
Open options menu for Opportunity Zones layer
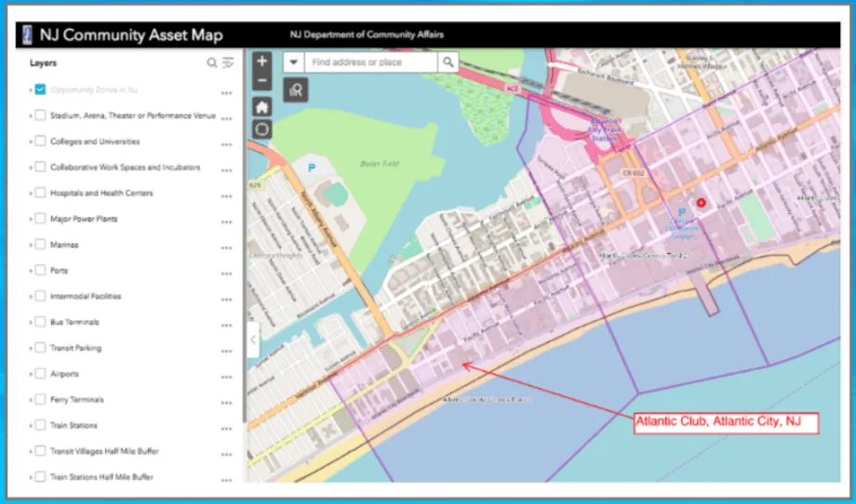[226, 93]
